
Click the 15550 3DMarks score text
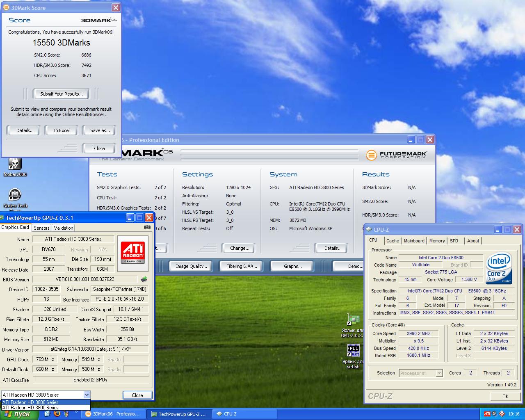point(62,43)
